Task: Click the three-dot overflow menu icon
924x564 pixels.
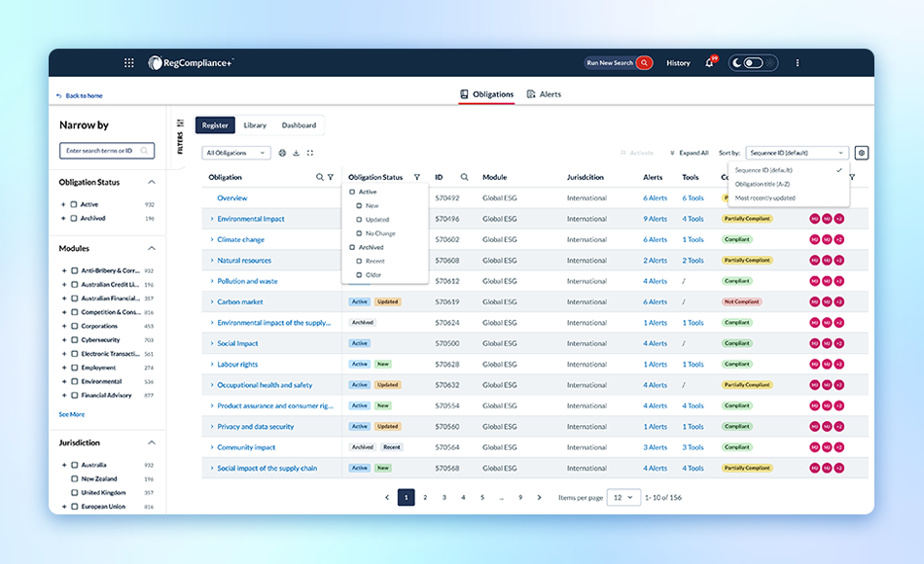Action: [x=797, y=62]
